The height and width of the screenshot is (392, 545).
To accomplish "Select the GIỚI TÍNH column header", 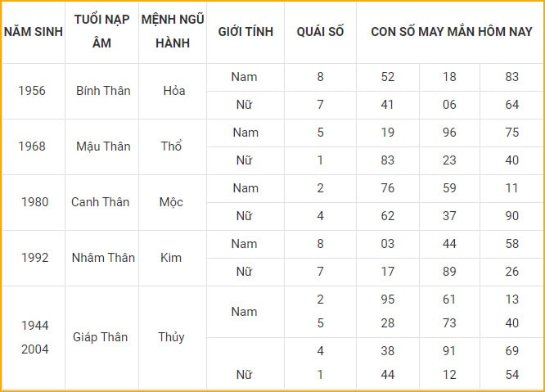I will pyautogui.click(x=245, y=32).
